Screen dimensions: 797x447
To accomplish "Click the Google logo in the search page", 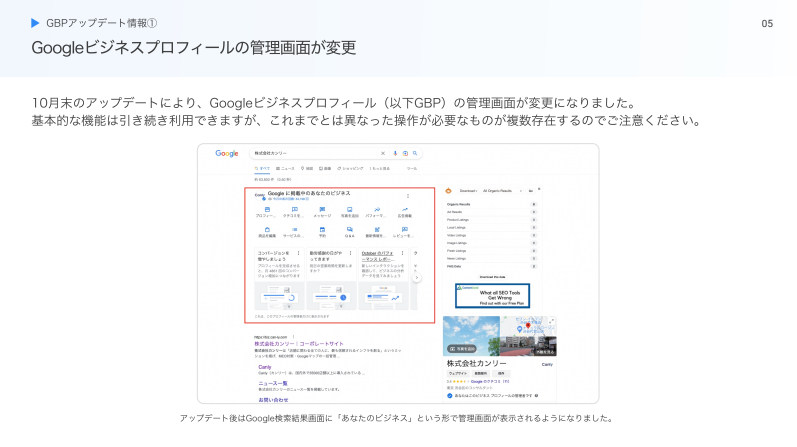I will click(x=227, y=154).
